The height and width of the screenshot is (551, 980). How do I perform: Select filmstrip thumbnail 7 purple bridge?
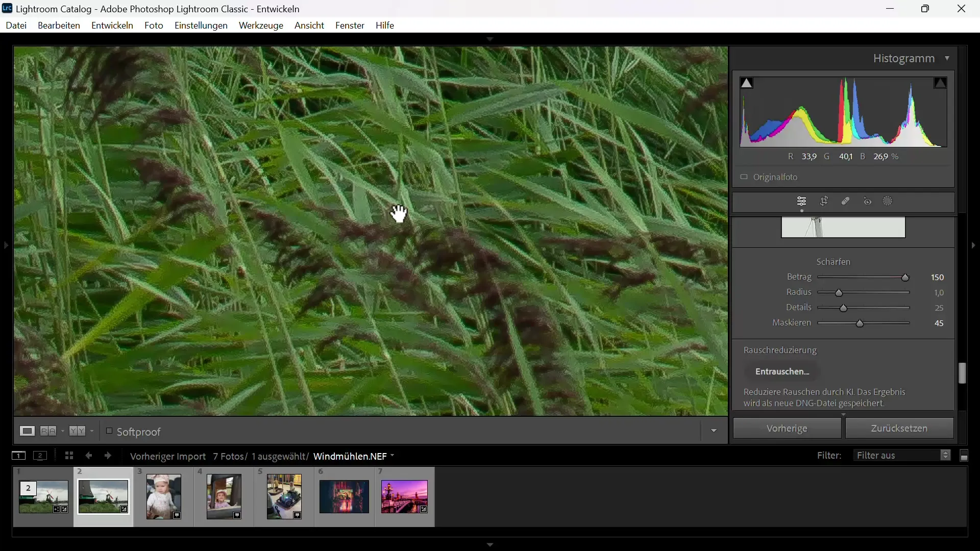405,496
